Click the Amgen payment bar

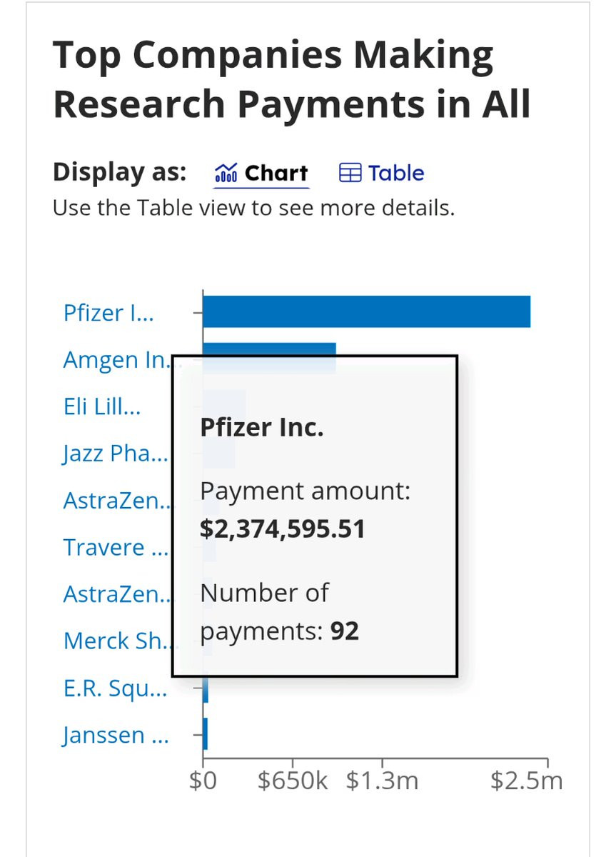tap(270, 349)
